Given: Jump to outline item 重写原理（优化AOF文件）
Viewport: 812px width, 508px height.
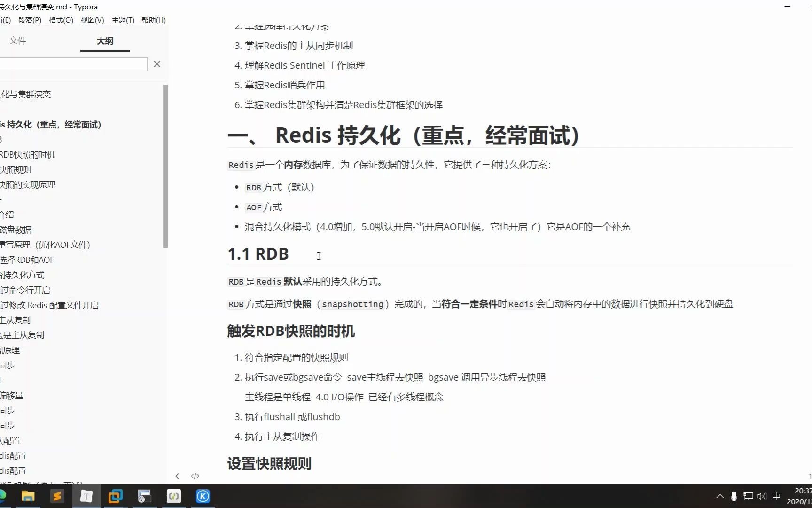Looking at the screenshot, I should [x=45, y=245].
